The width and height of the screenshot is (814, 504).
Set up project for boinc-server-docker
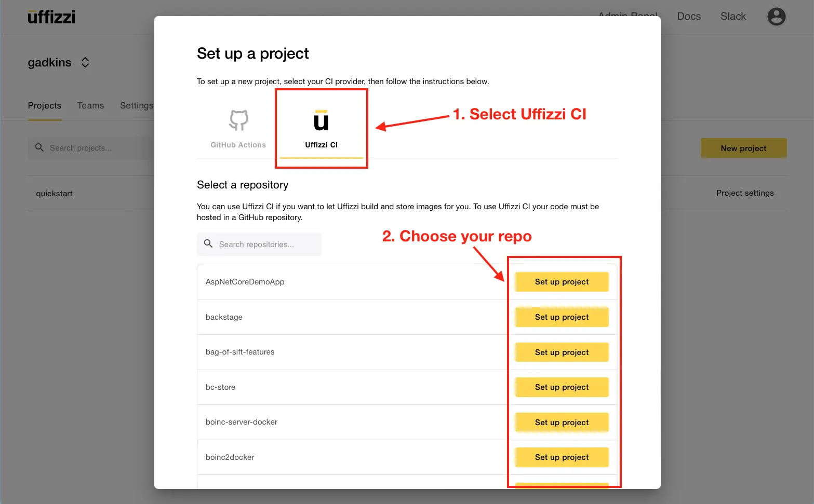[x=562, y=423]
